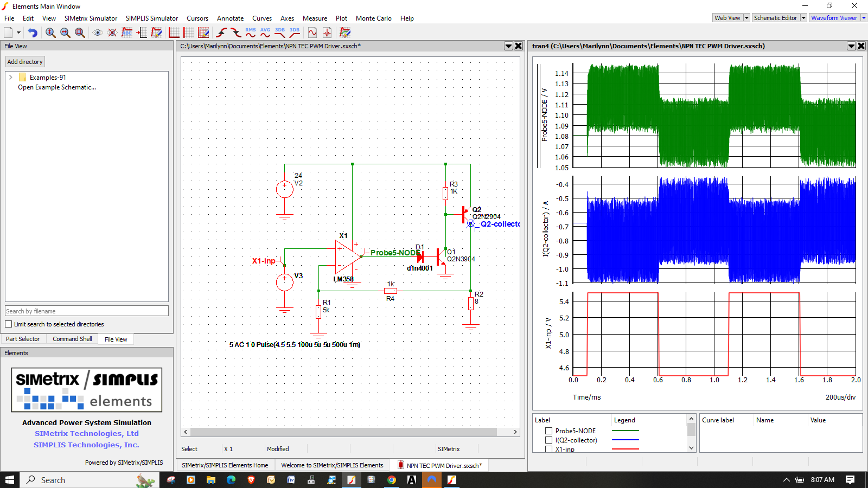Toggle Limit search to selected directories checkbox
Image resolution: width=868 pixels, height=488 pixels.
click(x=9, y=324)
